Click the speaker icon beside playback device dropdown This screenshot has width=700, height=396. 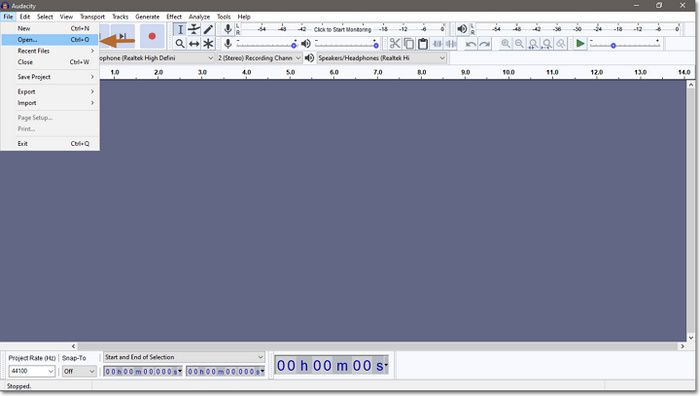[309, 58]
